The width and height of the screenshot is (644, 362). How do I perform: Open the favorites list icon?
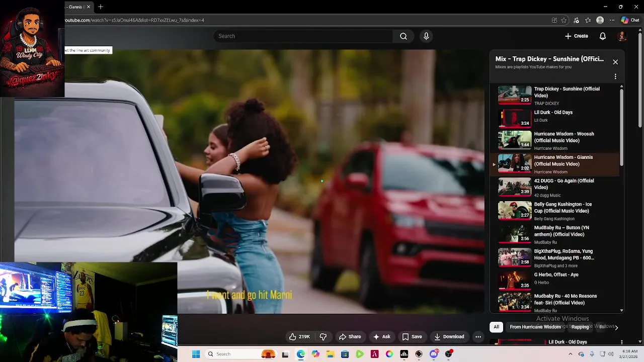(x=588, y=20)
